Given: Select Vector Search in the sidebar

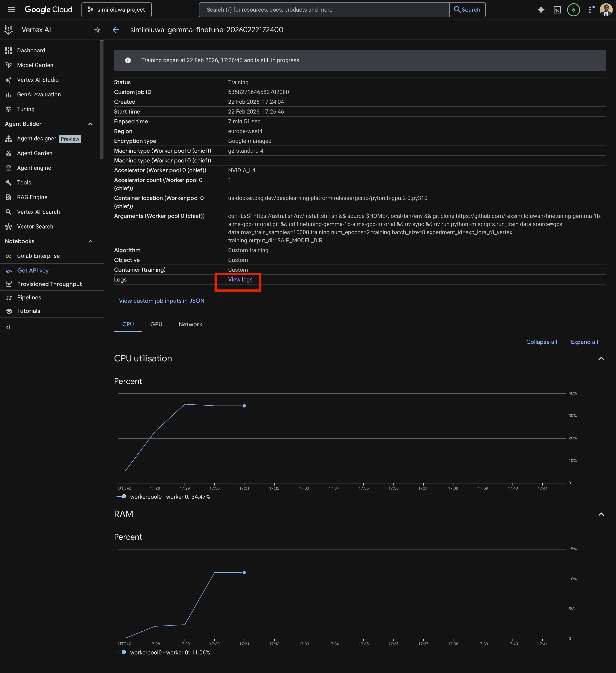Looking at the screenshot, I should tap(35, 226).
